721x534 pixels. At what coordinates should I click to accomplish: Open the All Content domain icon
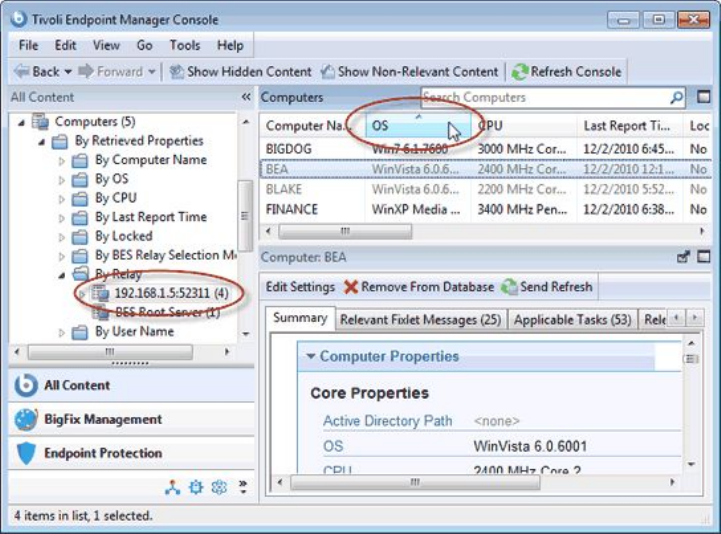[26, 385]
